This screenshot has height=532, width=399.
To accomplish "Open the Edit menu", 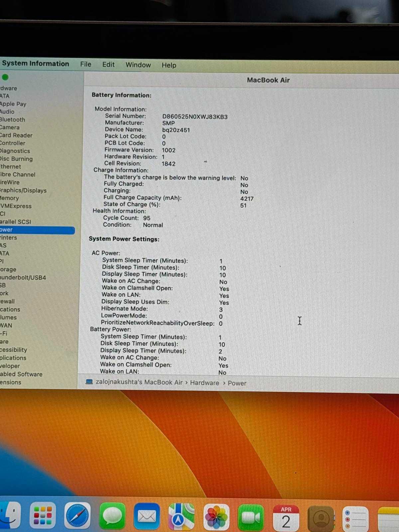I will pos(108,65).
